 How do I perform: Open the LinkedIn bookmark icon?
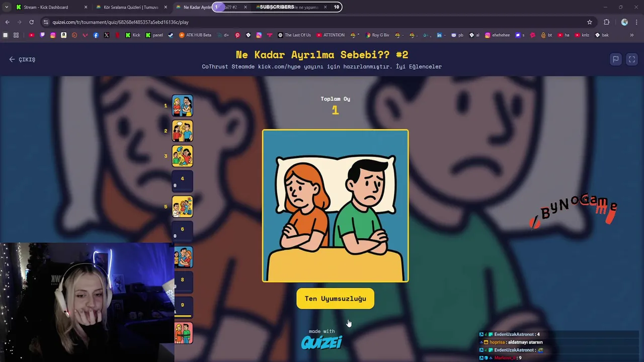pyautogui.click(x=439, y=35)
